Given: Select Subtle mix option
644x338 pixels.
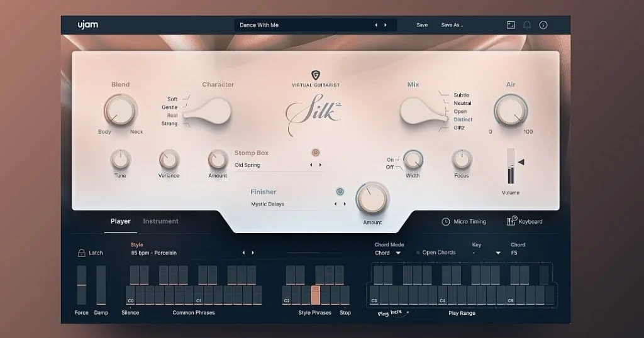Looking at the screenshot, I should pos(461,95).
